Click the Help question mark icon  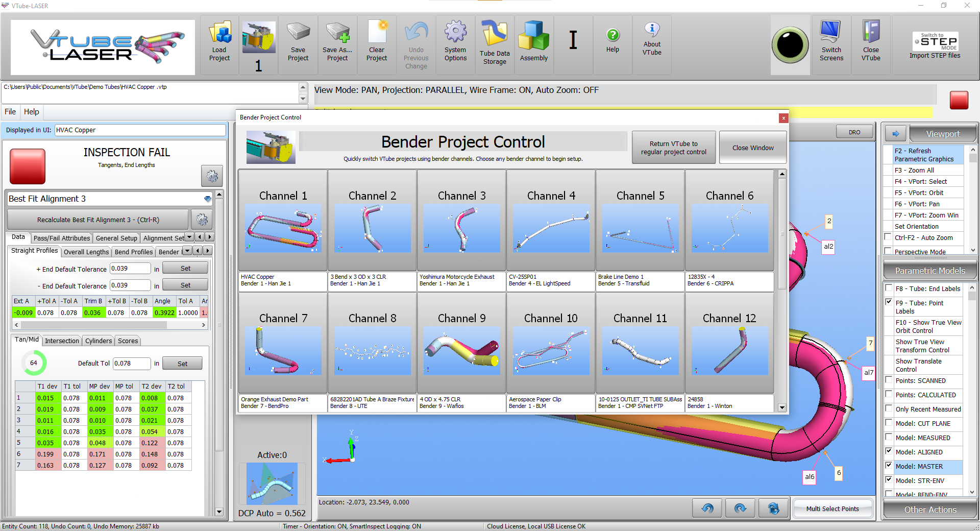coord(612,41)
